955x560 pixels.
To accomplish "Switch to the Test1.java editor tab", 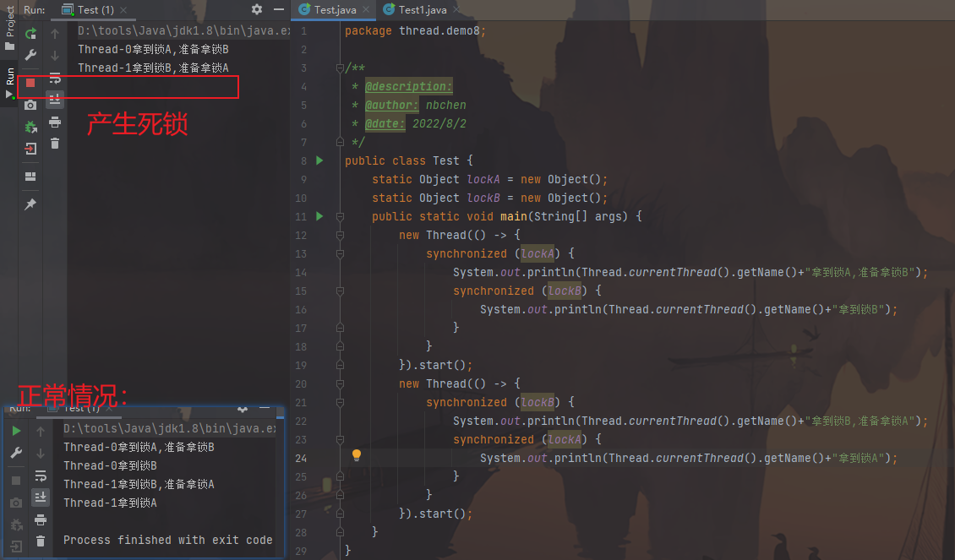I will click(x=416, y=9).
